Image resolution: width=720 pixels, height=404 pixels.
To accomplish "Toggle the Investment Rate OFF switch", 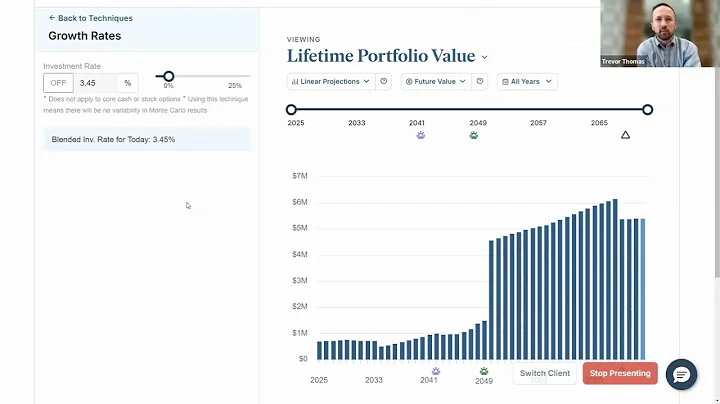I will click(57, 83).
